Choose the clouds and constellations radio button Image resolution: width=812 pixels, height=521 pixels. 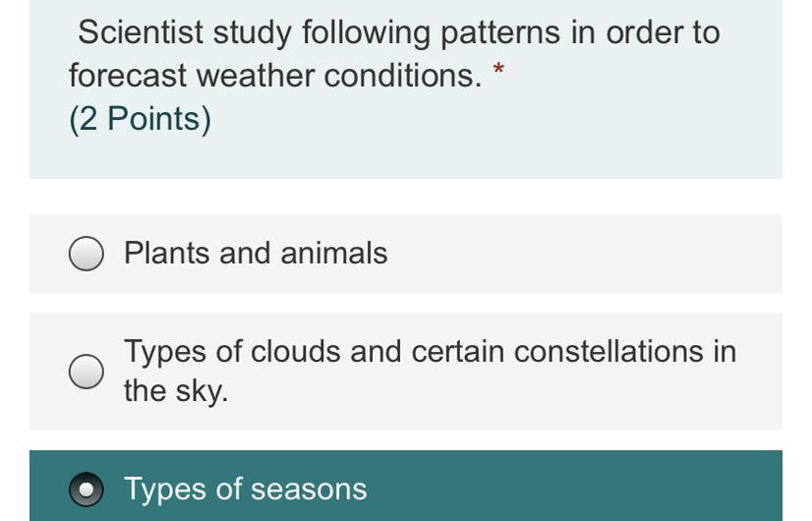coord(86,372)
